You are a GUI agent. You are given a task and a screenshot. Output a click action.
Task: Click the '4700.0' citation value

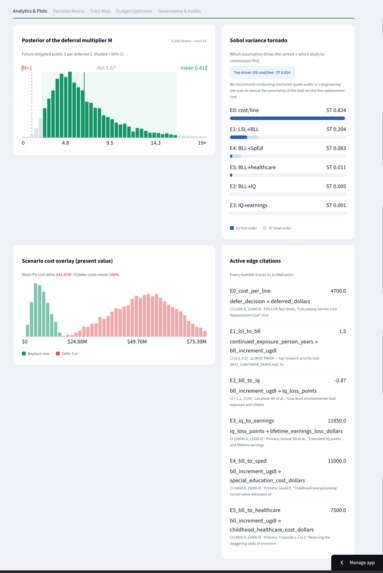(x=338, y=291)
